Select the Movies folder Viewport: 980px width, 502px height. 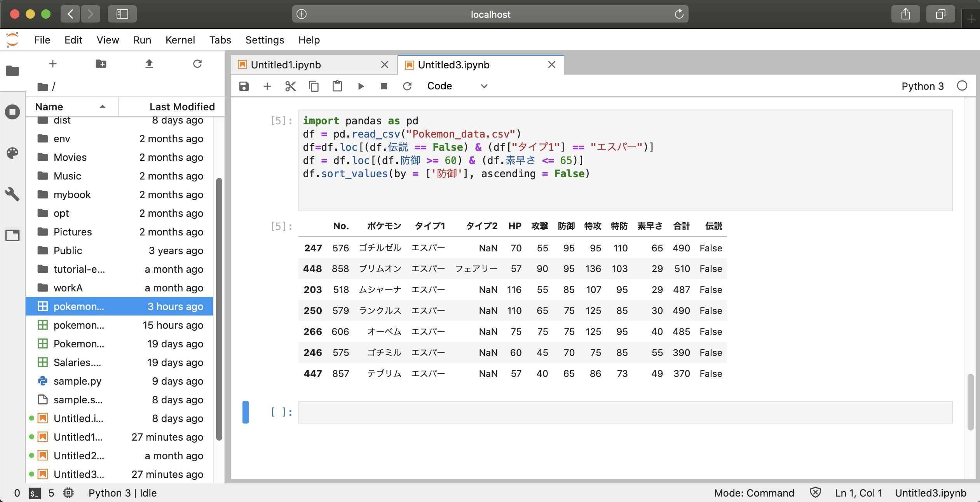coord(119,157)
